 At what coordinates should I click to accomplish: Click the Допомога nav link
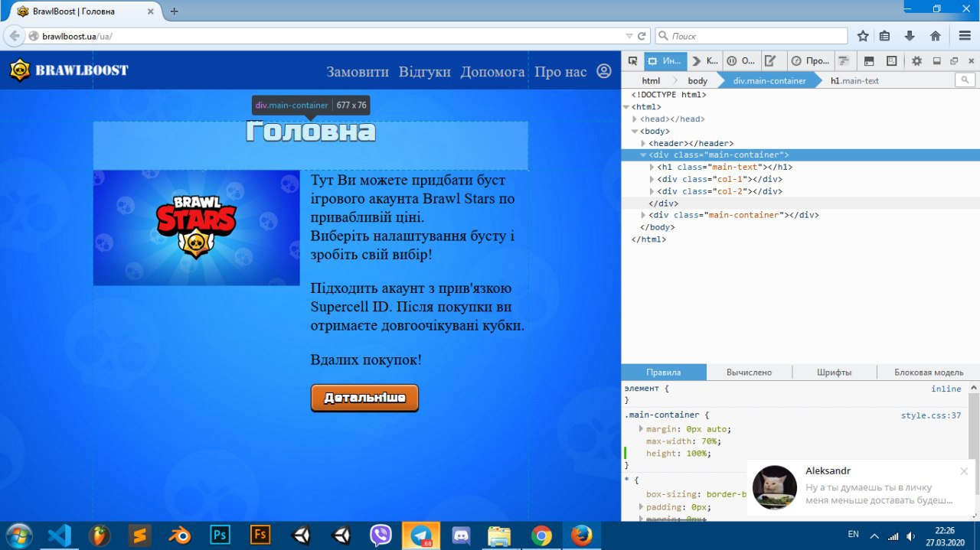[492, 72]
